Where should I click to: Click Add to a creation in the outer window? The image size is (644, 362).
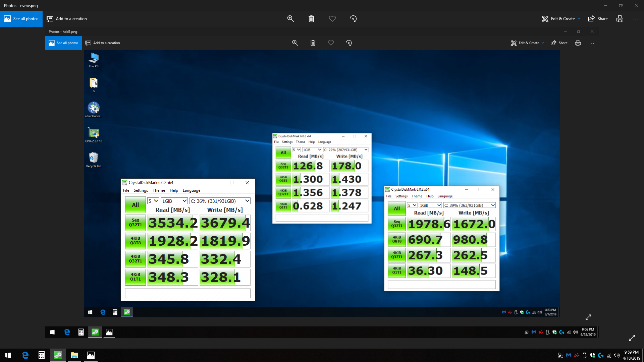pos(67,19)
